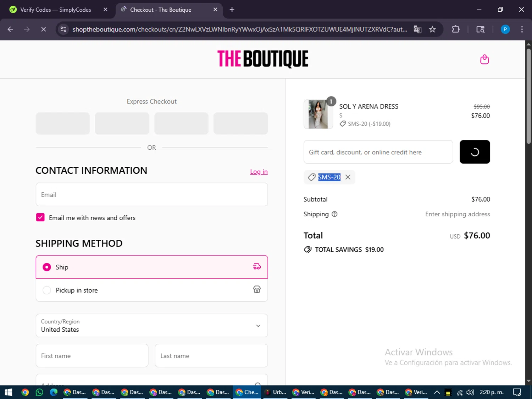
Task: Click the store icon in Pickup option
Action: pyautogui.click(x=257, y=289)
